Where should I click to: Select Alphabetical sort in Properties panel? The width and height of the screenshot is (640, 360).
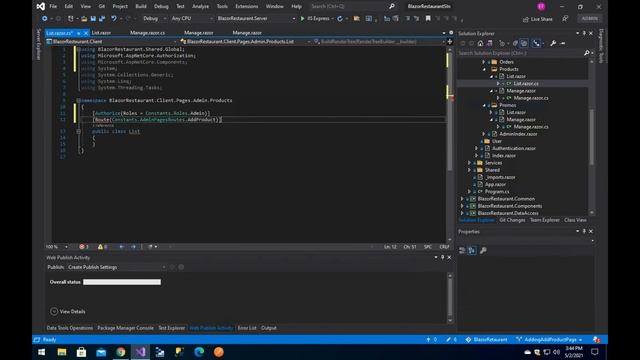click(x=472, y=251)
